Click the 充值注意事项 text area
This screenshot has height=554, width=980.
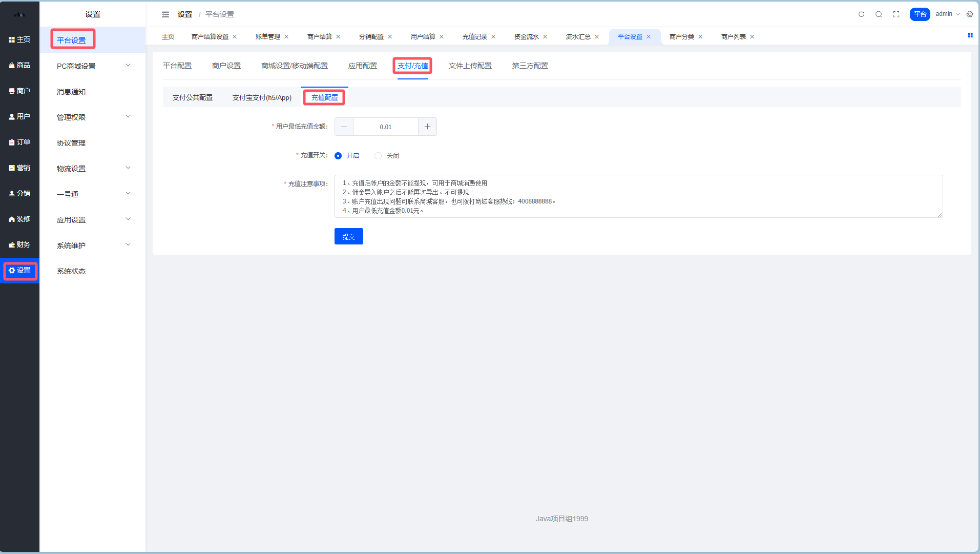click(x=638, y=196)
